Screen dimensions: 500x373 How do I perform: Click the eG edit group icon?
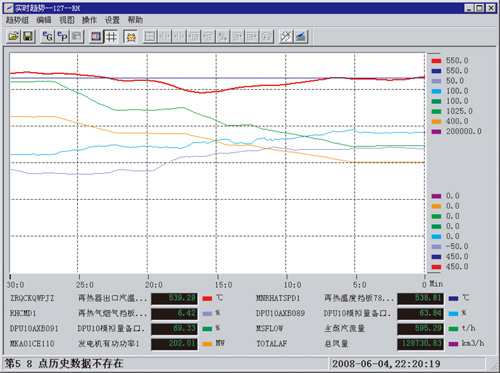coord(48,36)
